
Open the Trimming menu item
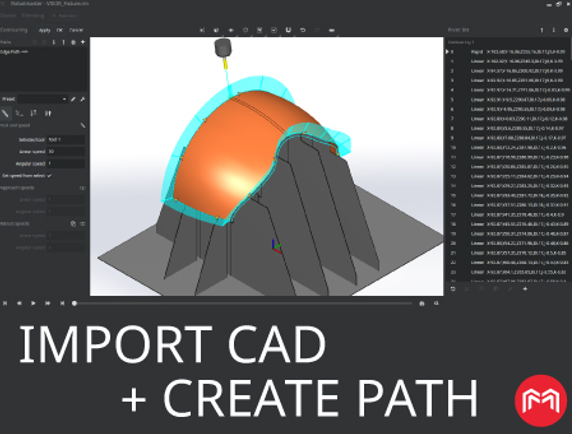[32, 16]
